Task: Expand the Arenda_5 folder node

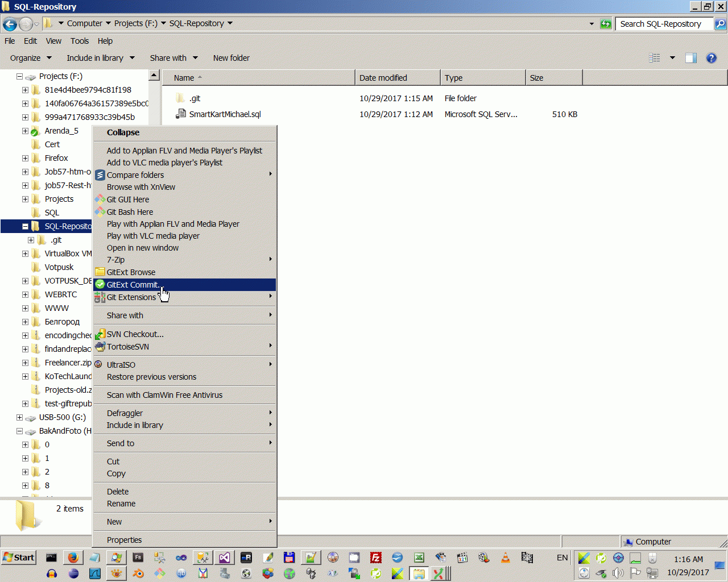Action: click(x=25, y=131)
